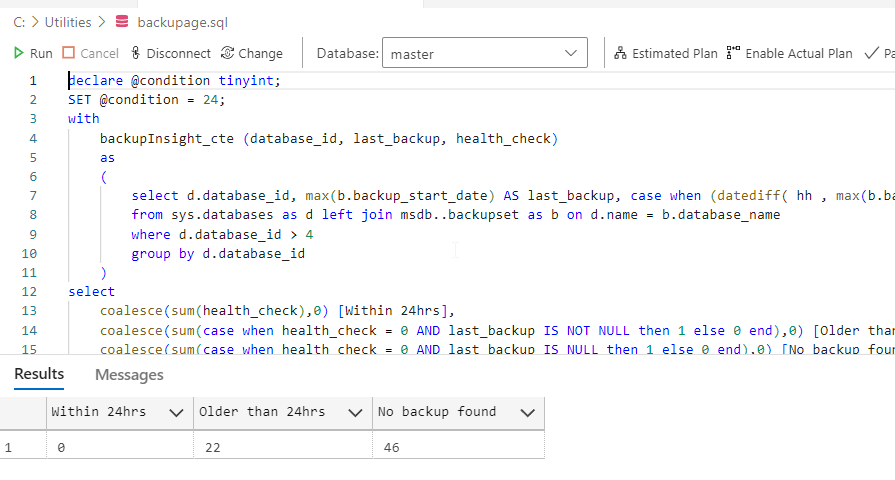Click the Disconnect plug icon
Viewport: 895px width, 480px height.
tap(135, 53)
